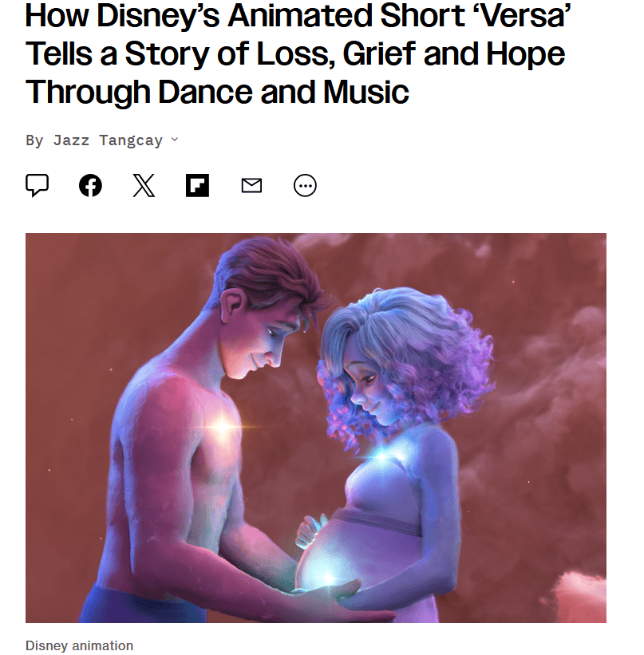The height and width of the screenshot is (655, 644).
Task: Click the "Disney animation" photo credit
Action: click(80, 645)
